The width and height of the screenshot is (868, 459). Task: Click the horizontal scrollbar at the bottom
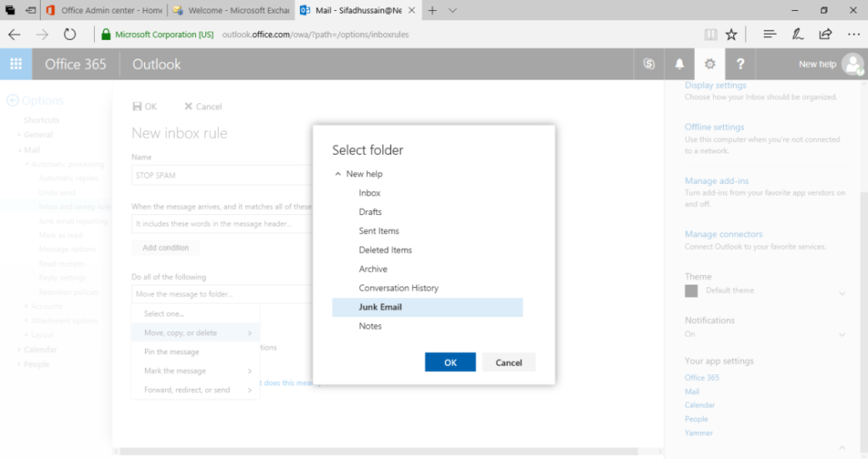coord(379,451)
